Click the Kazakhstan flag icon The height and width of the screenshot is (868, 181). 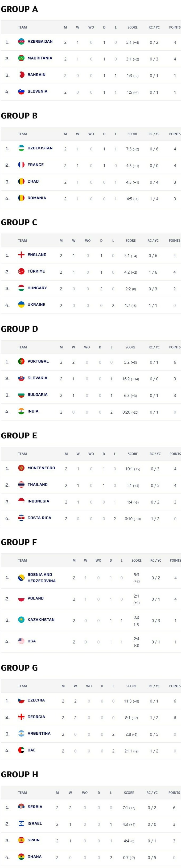(x=21, y=620)
